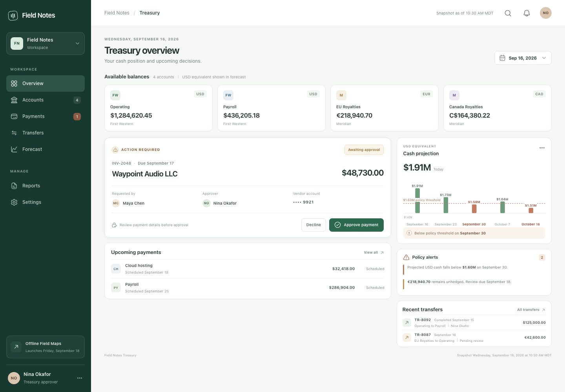Click the September 16 projection bar
This screenshot has height=392, width=565.
pyautogui.click(x=417, y=201)
